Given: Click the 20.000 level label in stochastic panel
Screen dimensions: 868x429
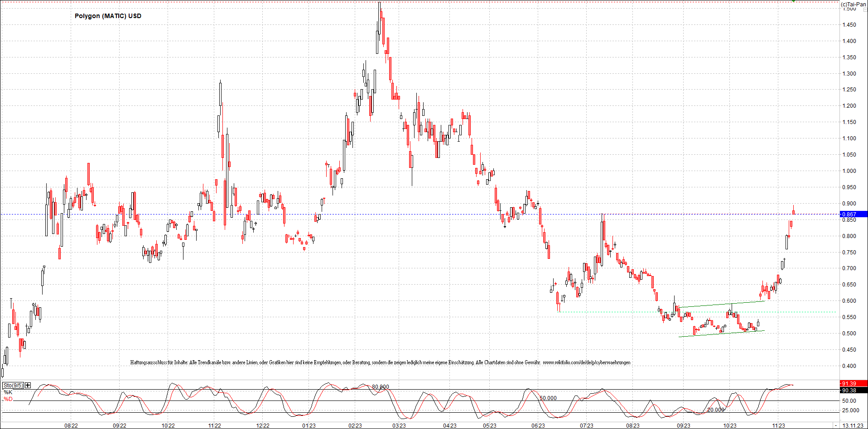Looking at the screenshot, I should pos(716,410).
